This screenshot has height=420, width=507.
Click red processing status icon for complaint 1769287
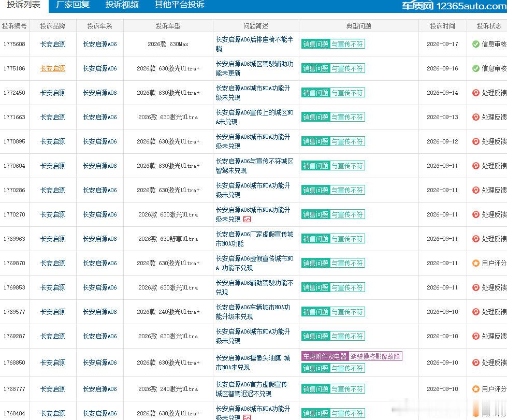[x=475, y=336]
